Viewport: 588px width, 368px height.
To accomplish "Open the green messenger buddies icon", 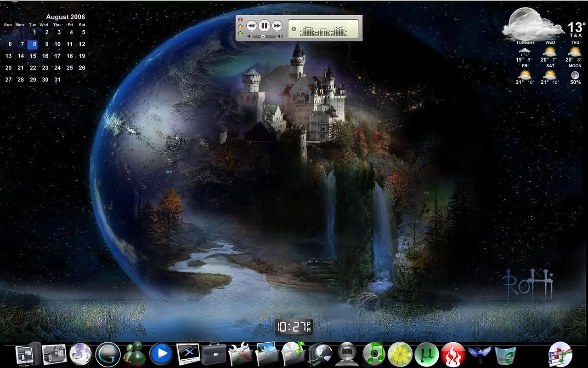I will pyautogui.click(x=135, y=355).
